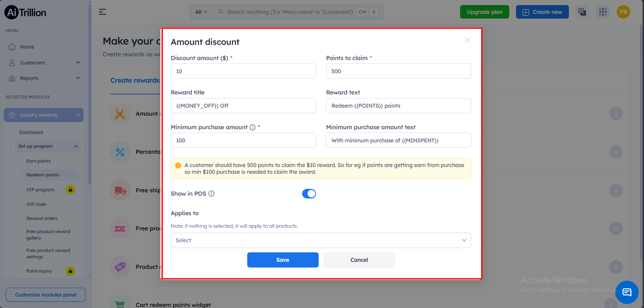This screenshot has height=308, width=644.
Task: Toggle the Show in POS switch
Action: click(x=309, y=194)
